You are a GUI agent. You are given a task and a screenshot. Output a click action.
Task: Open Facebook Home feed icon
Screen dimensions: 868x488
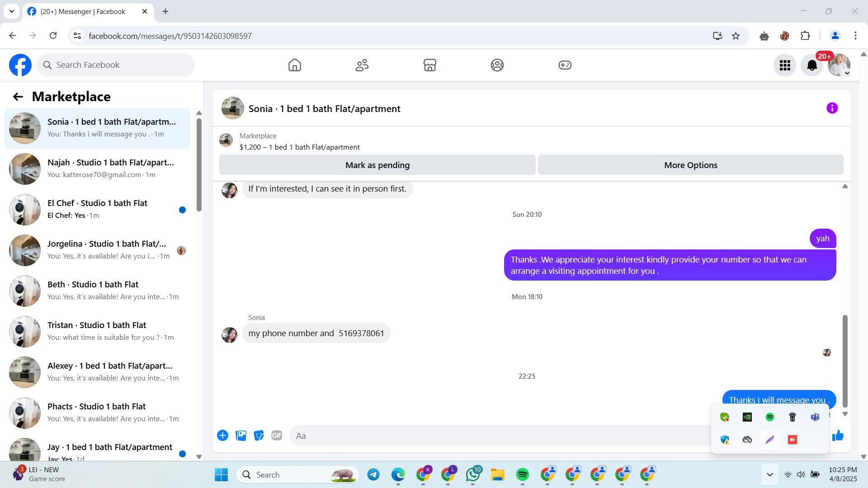tap(294, 65)
